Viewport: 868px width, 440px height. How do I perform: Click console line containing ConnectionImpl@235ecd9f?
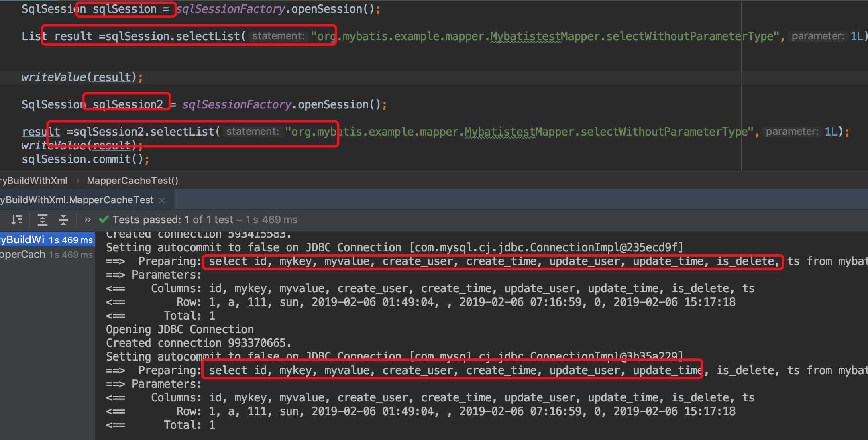click(x=395, y=247)
